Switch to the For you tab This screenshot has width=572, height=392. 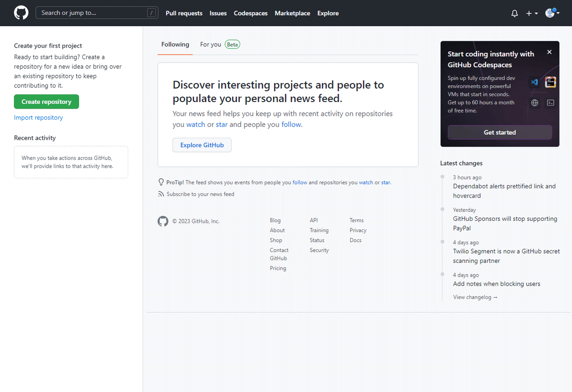pos(211,44)
